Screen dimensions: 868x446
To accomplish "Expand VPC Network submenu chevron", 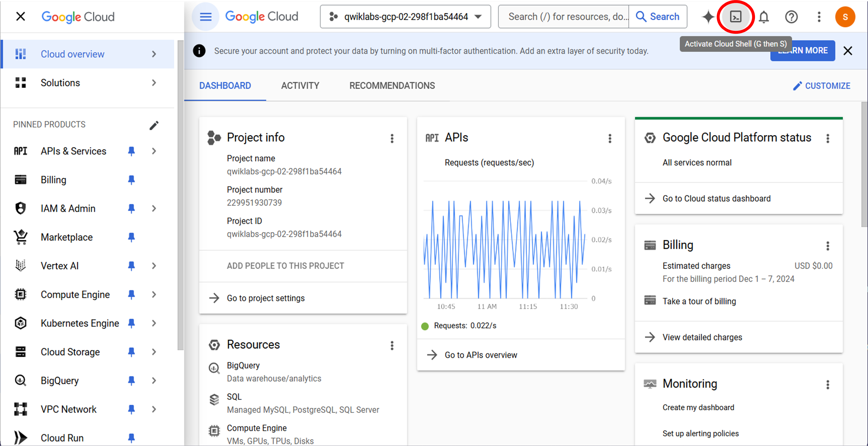I will coord(154,409).
